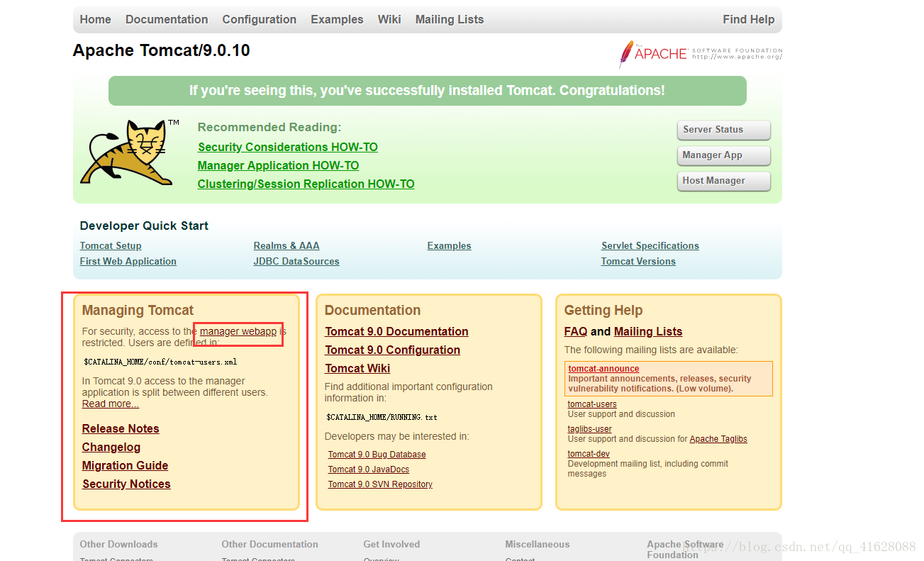Click the Get Involved footer heading
924x561 pixels.
[391, 544]
